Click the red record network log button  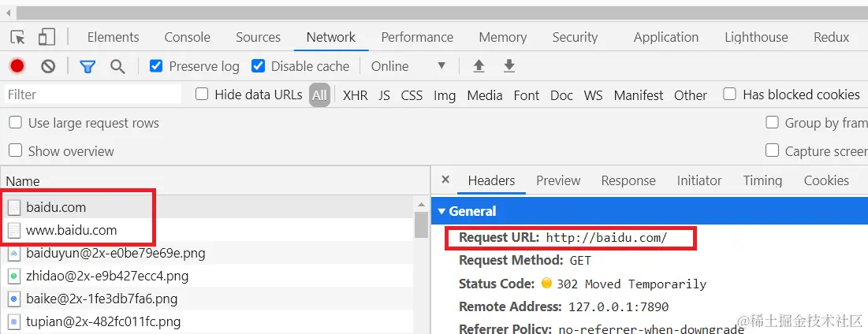pyautogui.click(x=17, y=66)
